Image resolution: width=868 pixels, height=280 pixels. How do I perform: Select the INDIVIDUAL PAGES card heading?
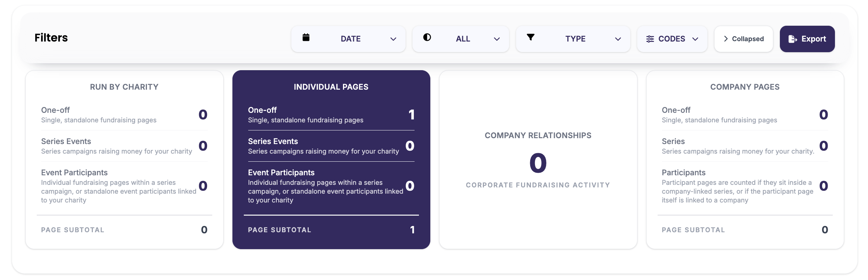[331, 87]
